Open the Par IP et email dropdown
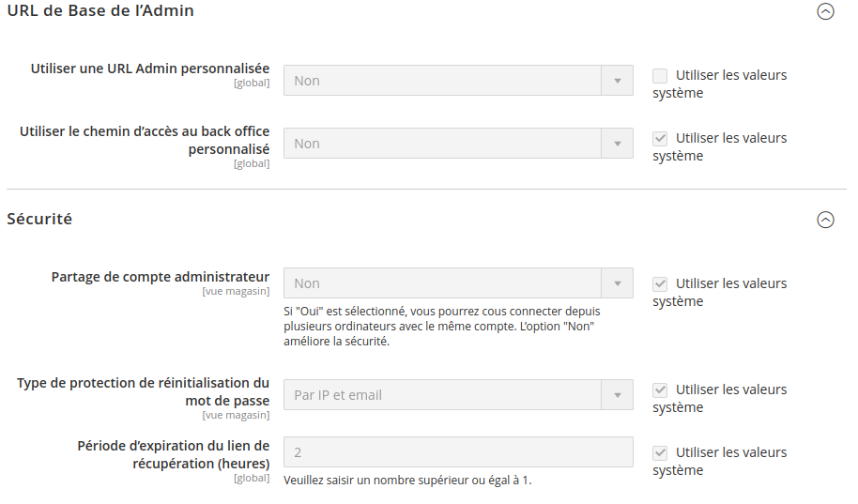858x504 pixels. [442, 395]
